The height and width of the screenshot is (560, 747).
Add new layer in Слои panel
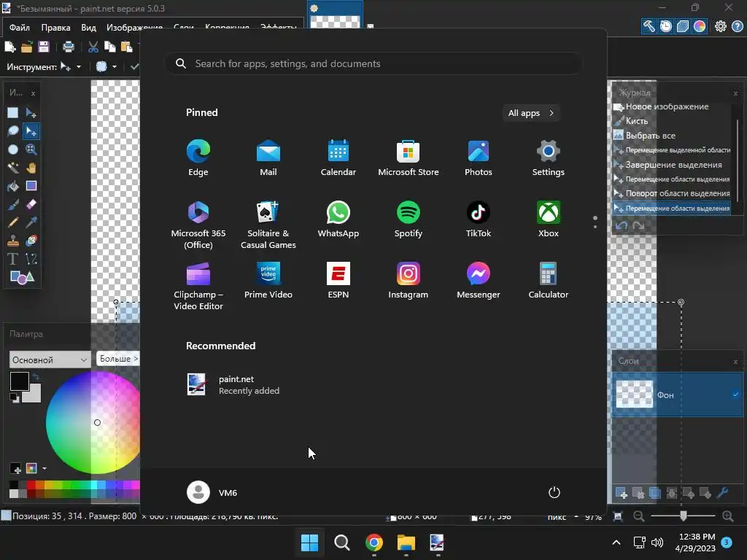tap(622, 494)
